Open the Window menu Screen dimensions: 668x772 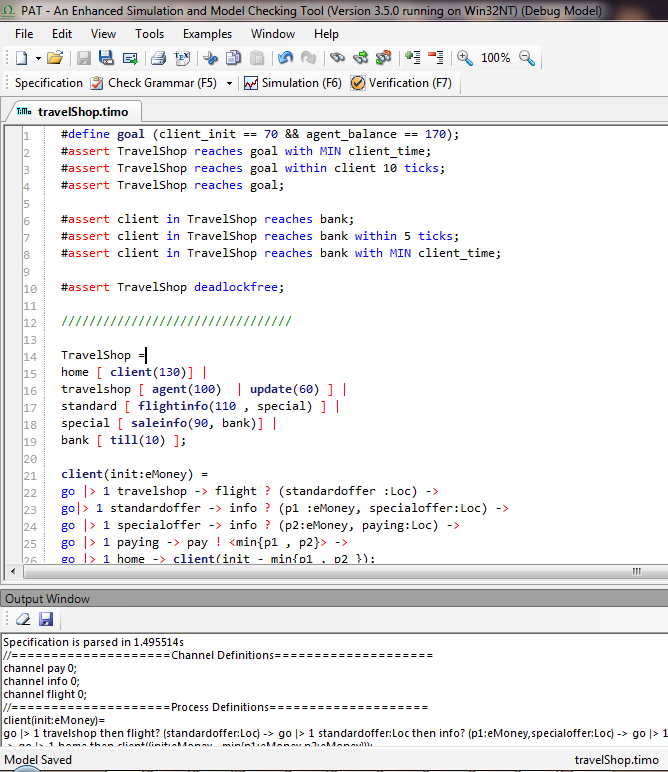[x=273, y=34]
